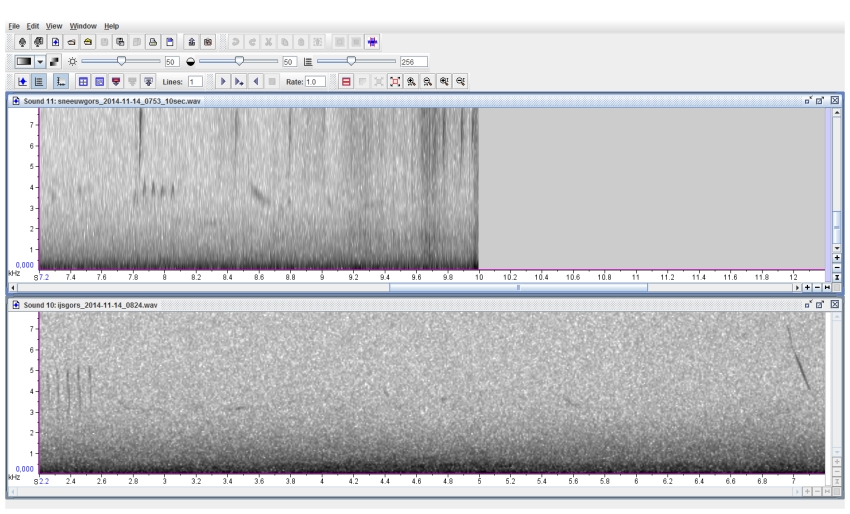
Task: Toggle the axes display button in view toolbar
Action: (x=63, y=80)
